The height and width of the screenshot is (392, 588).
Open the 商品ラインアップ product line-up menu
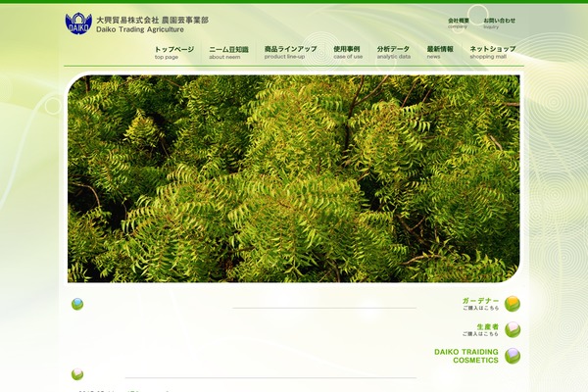290,53
